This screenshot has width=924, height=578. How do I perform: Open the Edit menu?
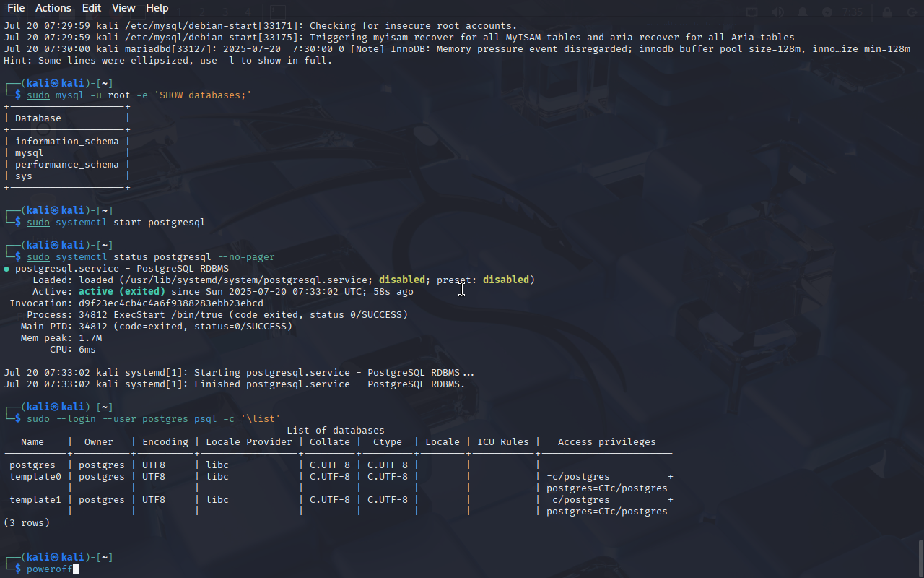(x=92, y=8)
